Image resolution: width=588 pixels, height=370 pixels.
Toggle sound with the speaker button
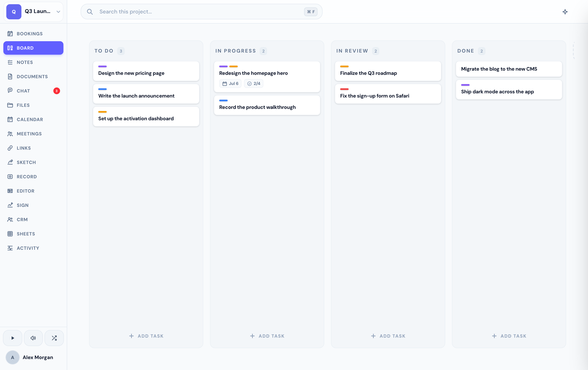point(33,338)
